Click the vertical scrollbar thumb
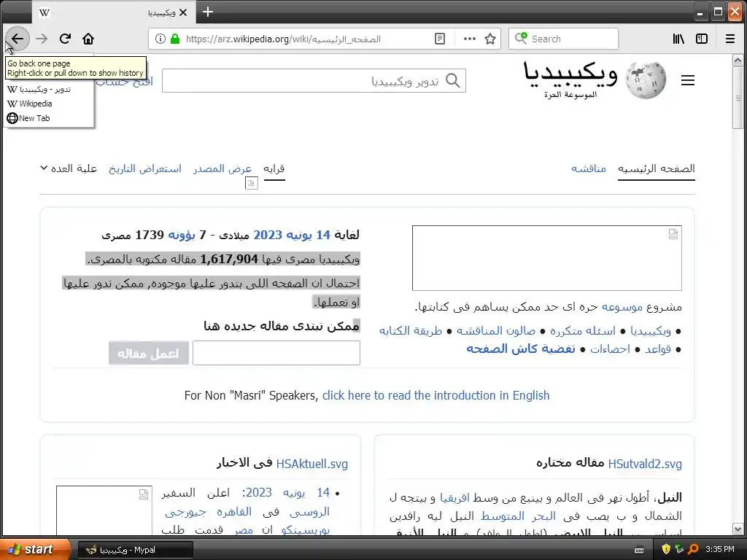Viewport: 747px width, 560px height. [x=738, y=98]
